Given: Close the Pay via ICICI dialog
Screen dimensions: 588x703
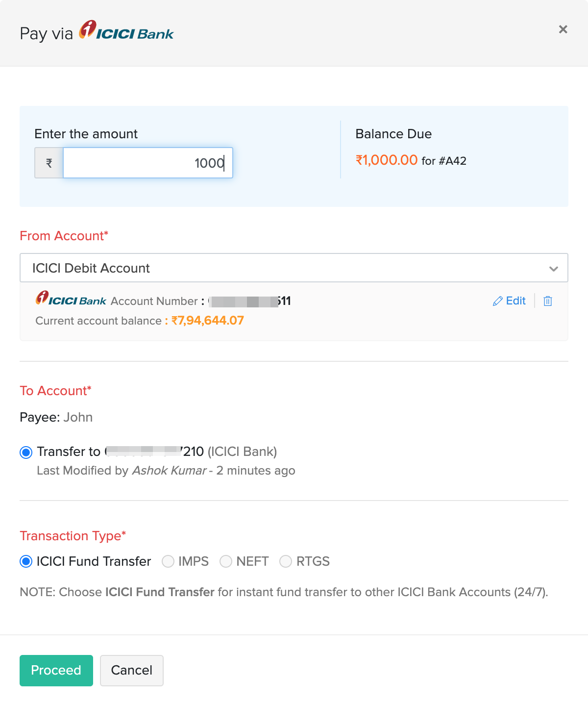Looking at the screenshot, I should [563, 29].
